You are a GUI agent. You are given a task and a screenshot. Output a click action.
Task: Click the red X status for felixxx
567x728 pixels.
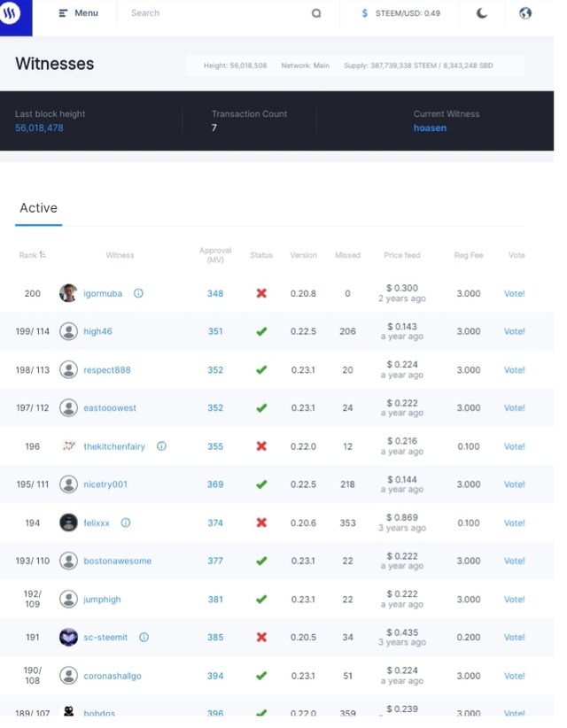pos(261,523)
